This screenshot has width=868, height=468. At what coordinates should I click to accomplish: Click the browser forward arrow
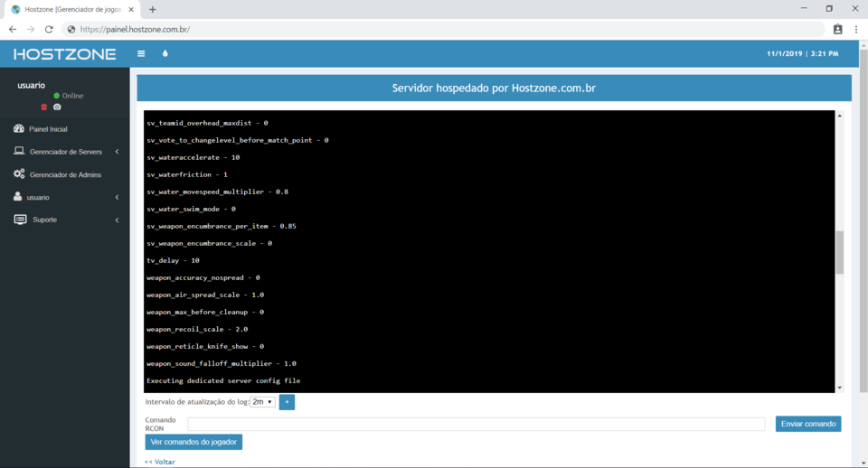click(x=31, y=29)
